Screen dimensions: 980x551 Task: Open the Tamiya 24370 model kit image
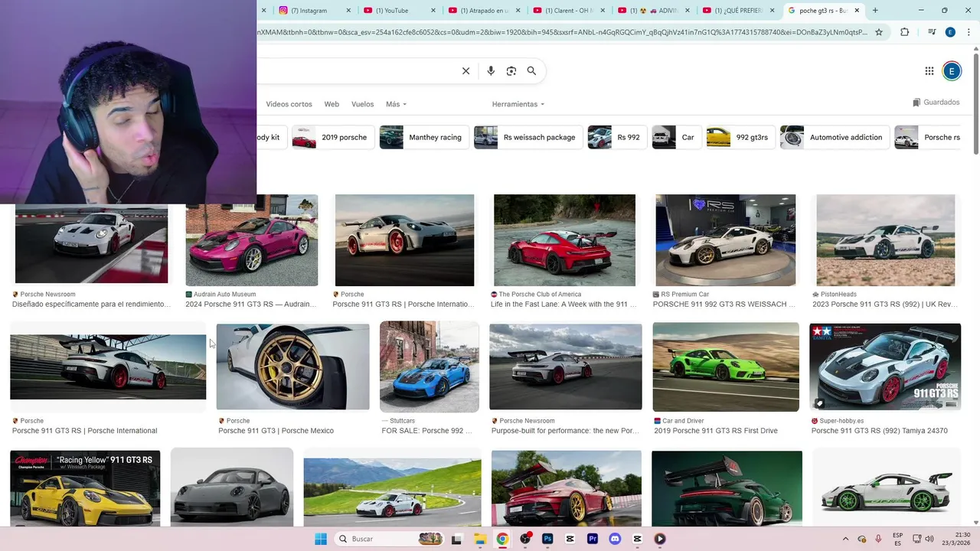(885, 367)
